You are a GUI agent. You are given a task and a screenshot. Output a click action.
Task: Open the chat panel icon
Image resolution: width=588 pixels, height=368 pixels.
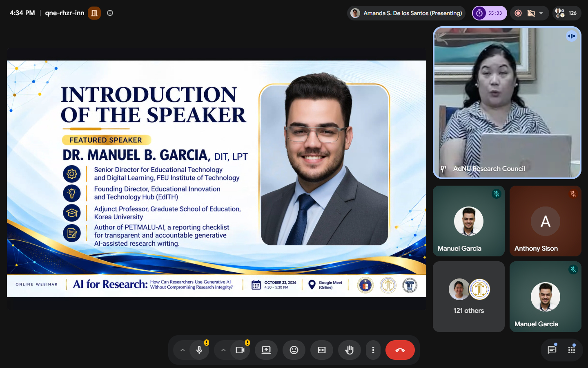(x=552, y=350)
